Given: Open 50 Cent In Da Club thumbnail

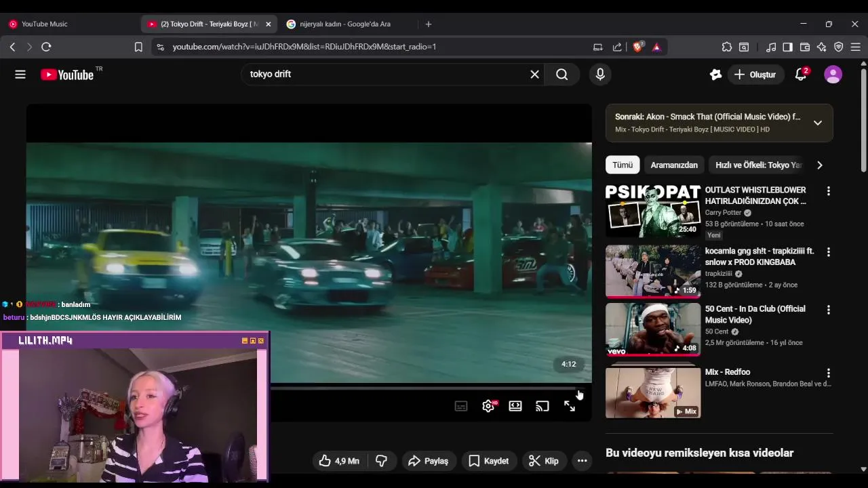Looking at the screenshot, I should tap(653, 329).
